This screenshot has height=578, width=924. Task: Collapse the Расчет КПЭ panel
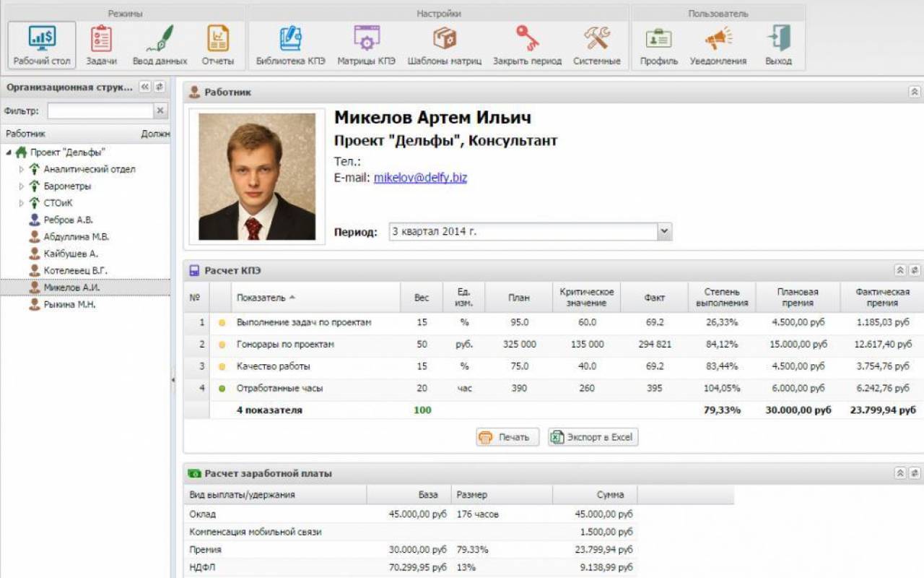pos(900,270)
